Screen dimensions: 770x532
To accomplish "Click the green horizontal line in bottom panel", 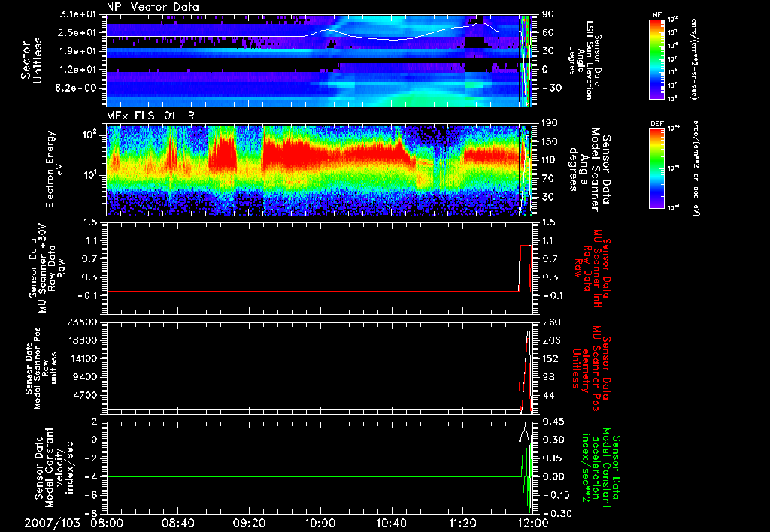I will point(301,476).
